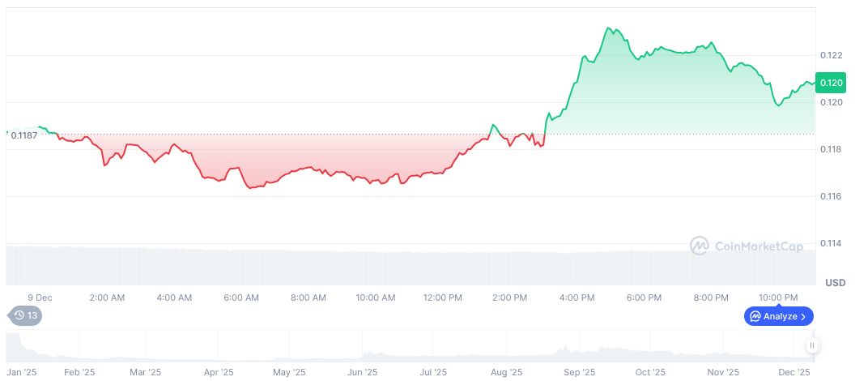Image resolution: width=868 pixels, height=381 pixels.
Task: Select Apr '25 on the navigator timeline
Action: coord(220,372)
